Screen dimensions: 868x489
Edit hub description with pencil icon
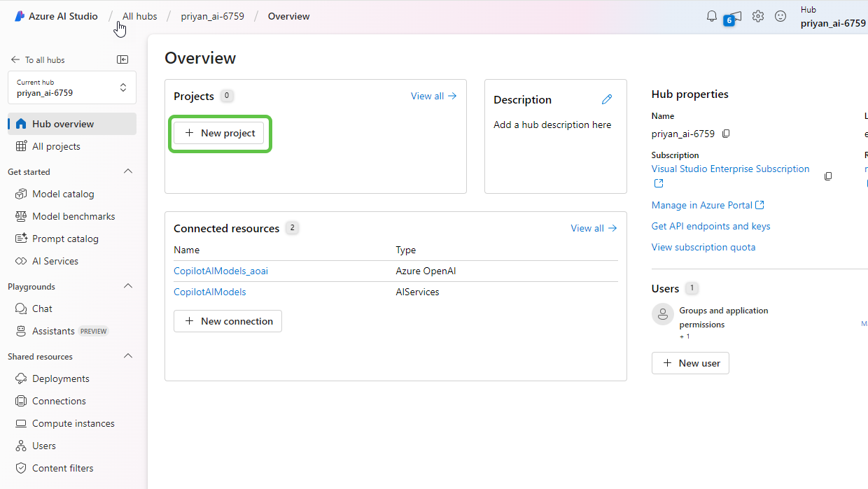coord(607,99)
